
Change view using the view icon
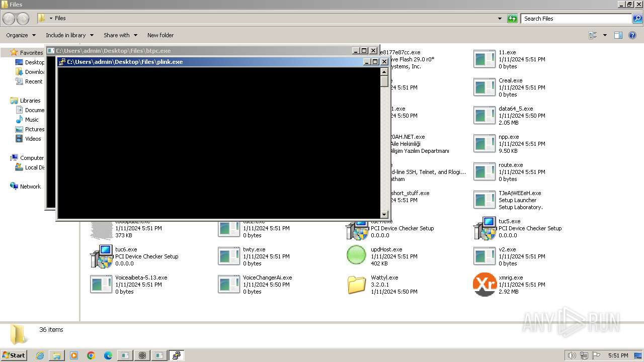593,35
